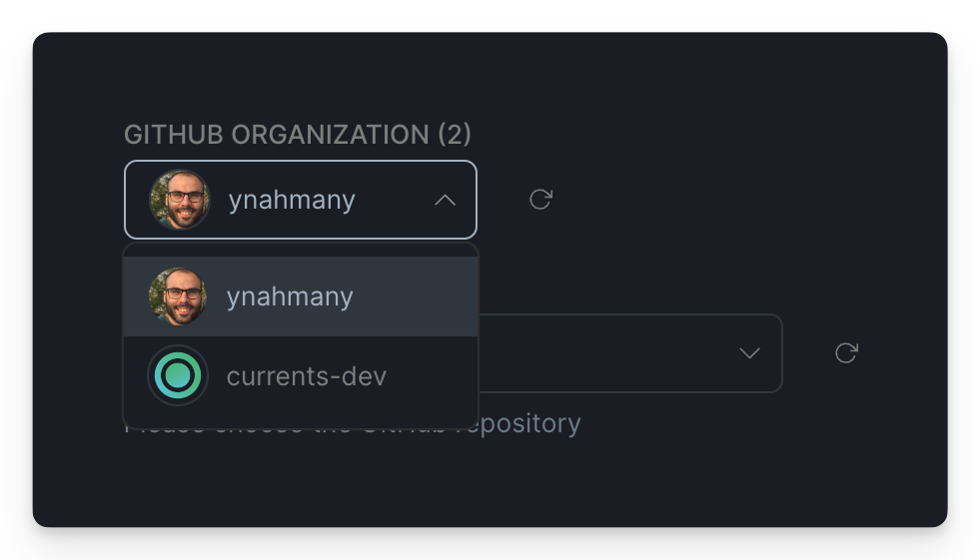The image size is (980, 560).
Task: Click the selected "ynahmany" name in the box
Action: pos(292,201)
